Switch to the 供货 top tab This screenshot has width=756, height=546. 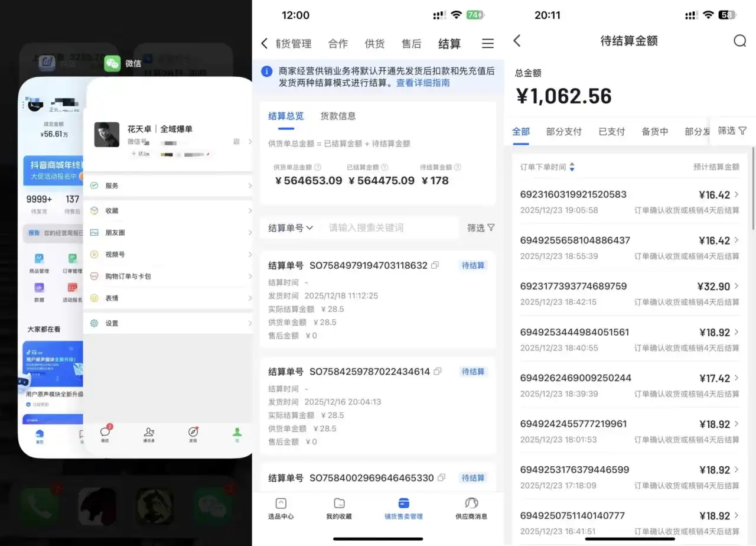374,44
